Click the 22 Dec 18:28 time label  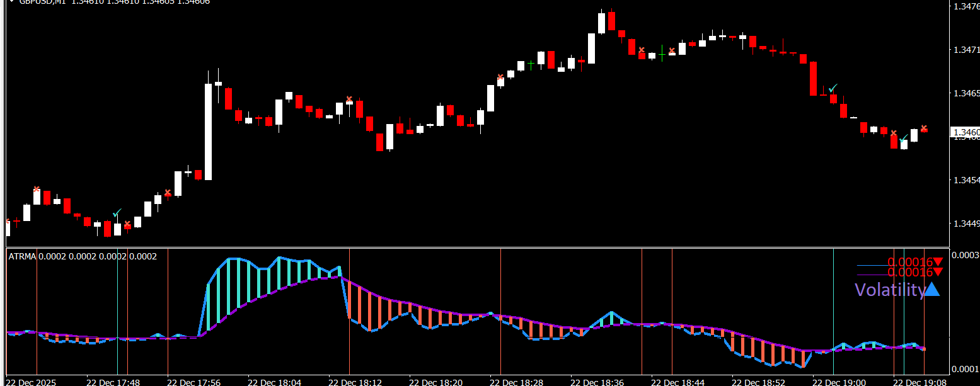(x=516, y=382)
